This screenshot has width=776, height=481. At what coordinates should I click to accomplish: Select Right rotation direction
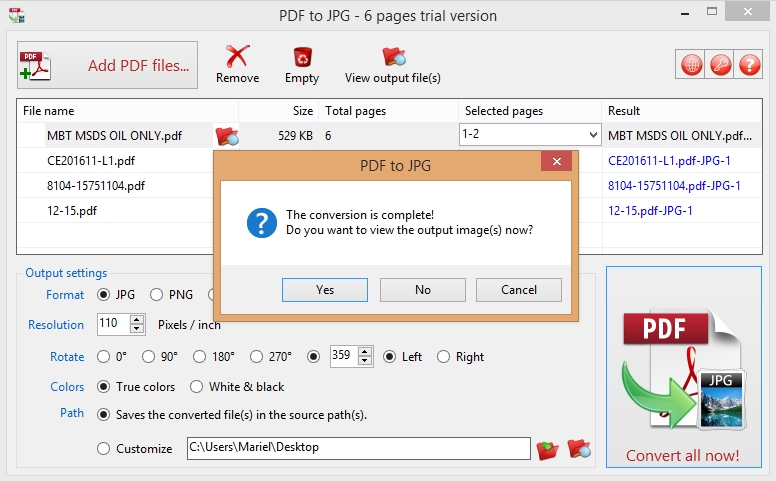click(x=443, y=357)
